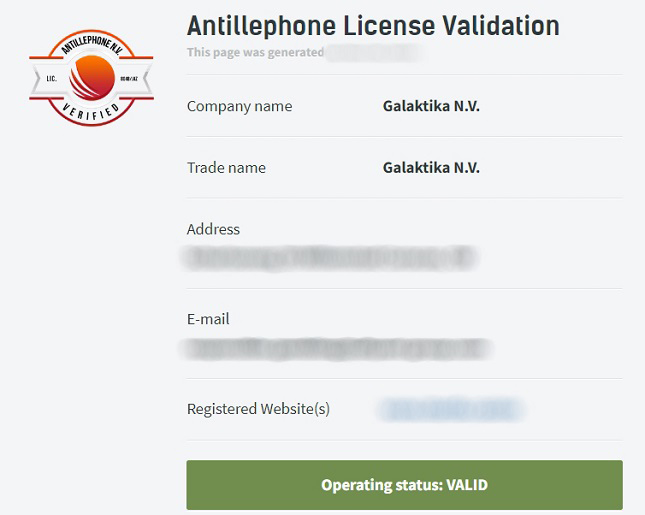Open the blurred e-mail address link
Image resolution: width=645 pixels, height=515 pixels.
point(336,349)
